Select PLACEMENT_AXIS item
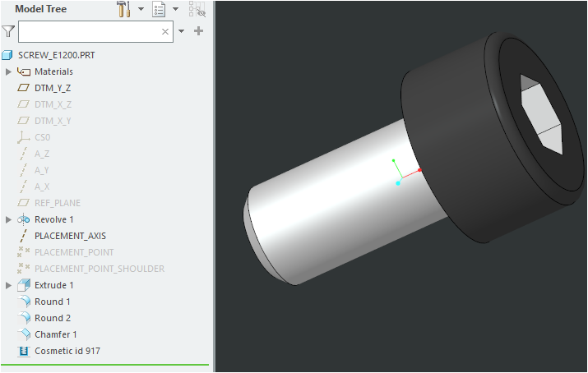Screen dimensions: 588x373 (70, 236)
